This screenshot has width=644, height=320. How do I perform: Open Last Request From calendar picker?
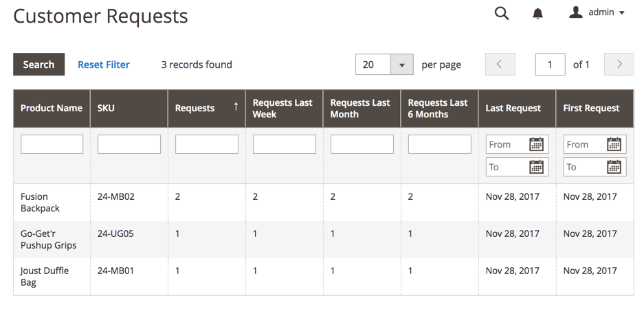(x=536, y=144)
